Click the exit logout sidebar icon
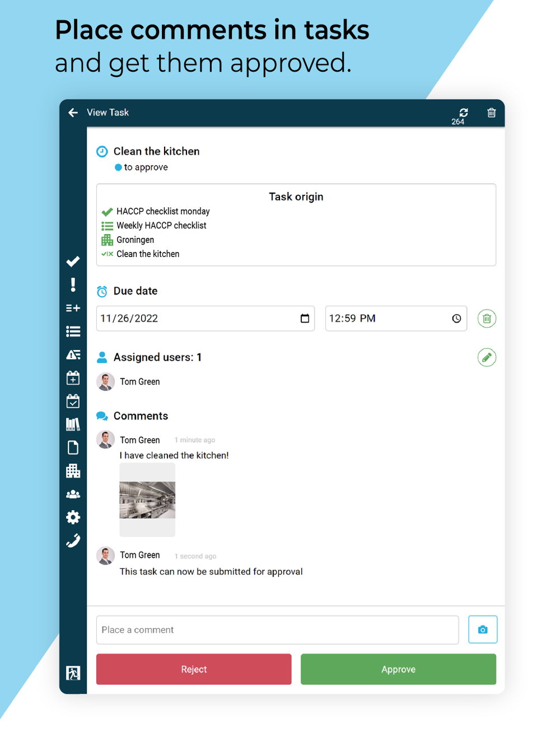The width and height of the screenshot is (560, 747). [x=73, y=673]
